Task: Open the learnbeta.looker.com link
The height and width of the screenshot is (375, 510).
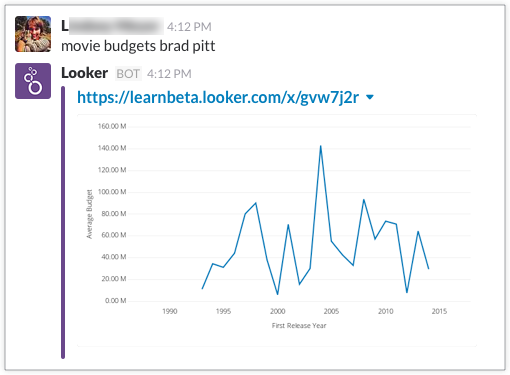Action: (218, 98)
